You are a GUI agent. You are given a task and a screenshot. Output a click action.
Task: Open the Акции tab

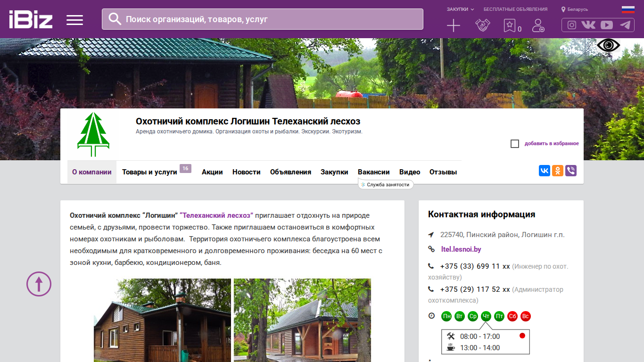[212, 172]
